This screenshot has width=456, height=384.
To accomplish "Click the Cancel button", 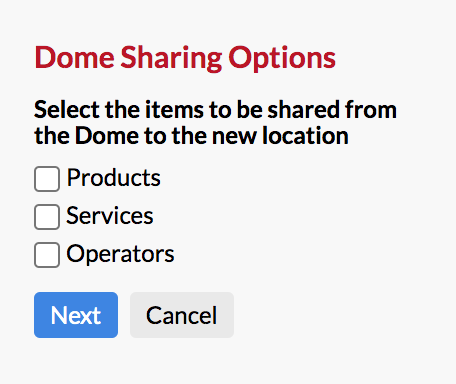I will [x=182, y=315].
